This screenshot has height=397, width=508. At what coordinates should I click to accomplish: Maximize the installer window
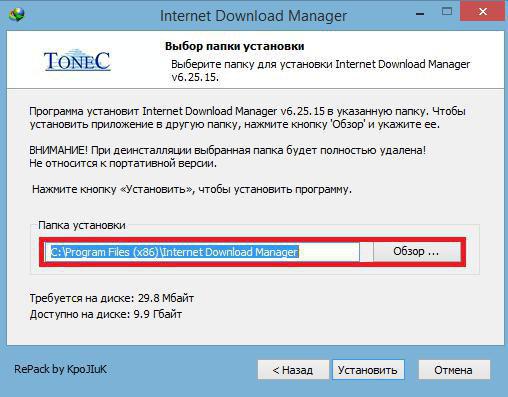coord(447,12)
